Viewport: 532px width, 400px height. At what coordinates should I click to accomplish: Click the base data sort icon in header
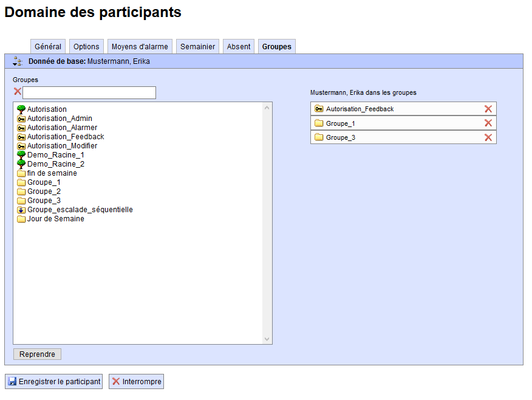pyautogui.click(x=18, y=61)
